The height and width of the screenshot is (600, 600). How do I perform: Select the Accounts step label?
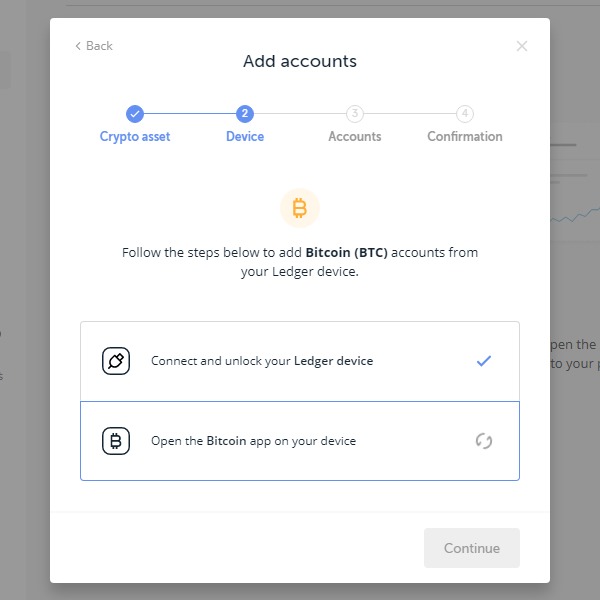(355, 137)
